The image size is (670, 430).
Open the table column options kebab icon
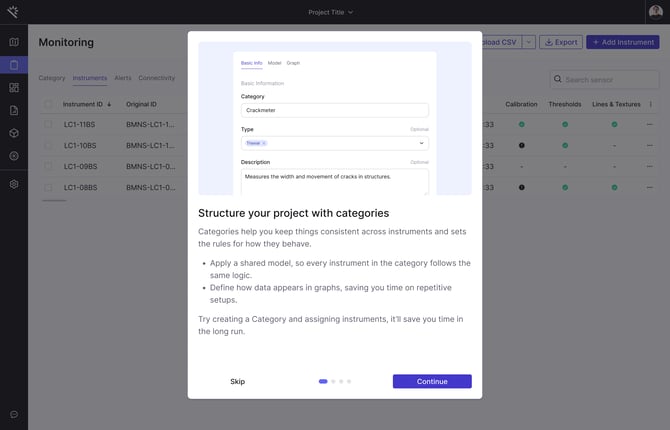pyautogui.click(x=651, y=104)
